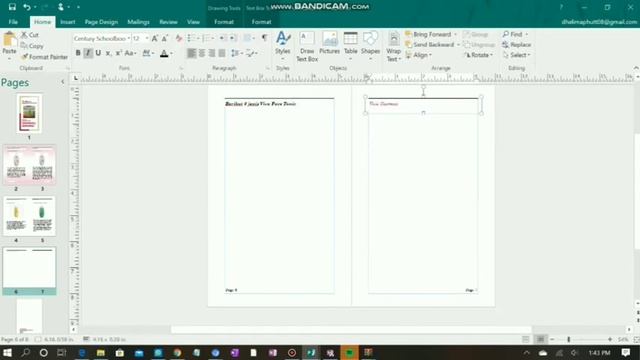Image resolution: width=640 pixels, height=360 pixels.
Task: Switch to two-page spread view icon
Action: (540, 339)
